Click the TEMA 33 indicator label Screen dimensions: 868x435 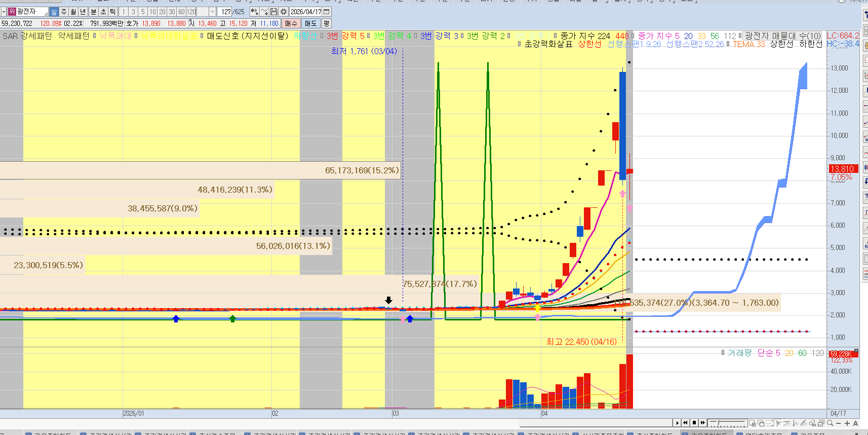click(x=748, y=44)
